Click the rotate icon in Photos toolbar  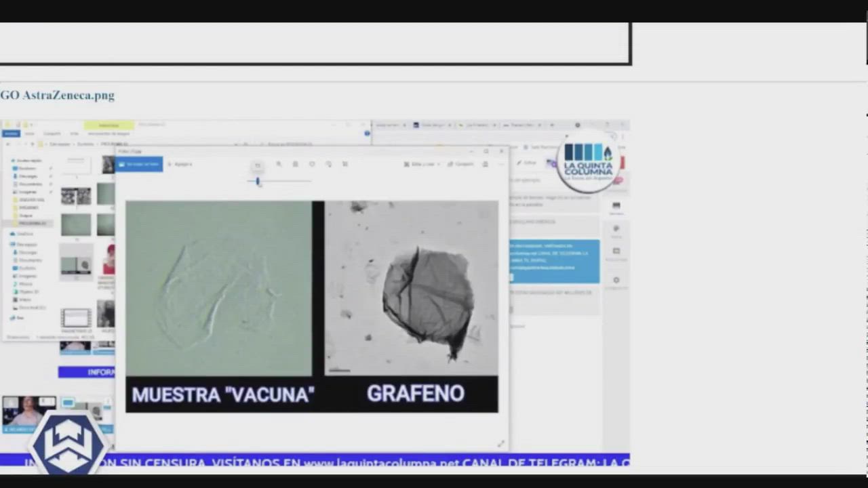tap(328, 164)
